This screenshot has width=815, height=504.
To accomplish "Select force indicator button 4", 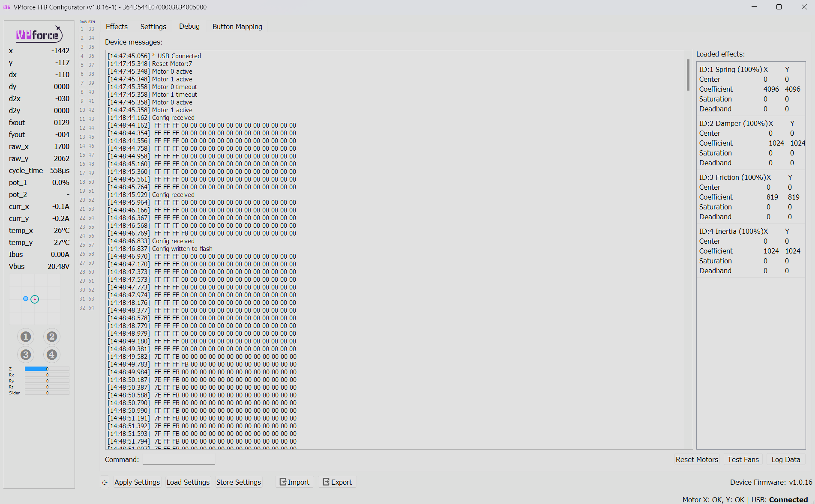I will pos(52,355).
